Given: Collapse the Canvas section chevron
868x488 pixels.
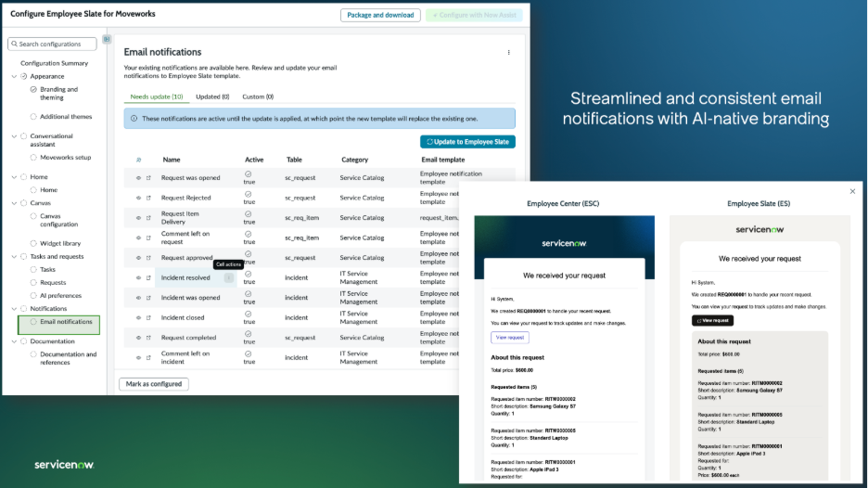Looking at the screenshot, I should click(x=15, y=203).
